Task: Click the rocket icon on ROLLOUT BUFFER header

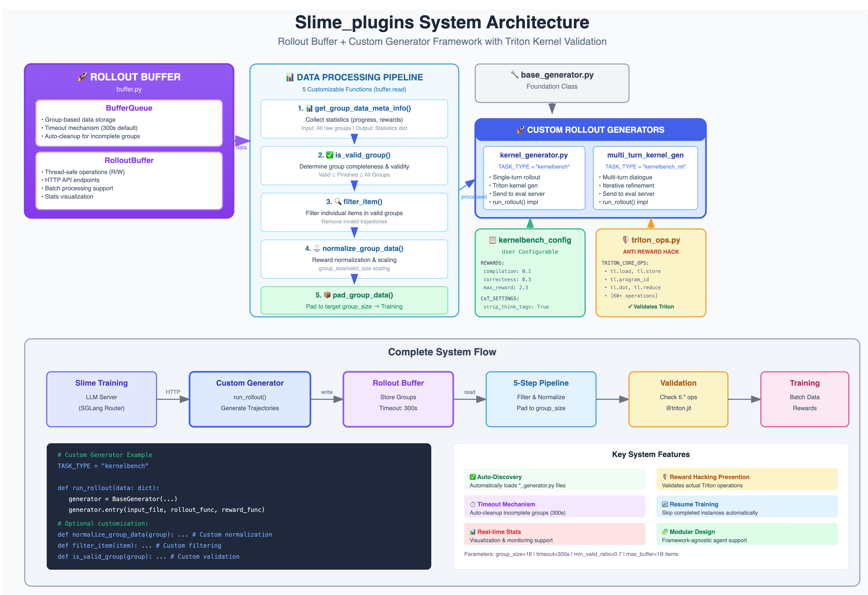Action: [x=83, y=77]
